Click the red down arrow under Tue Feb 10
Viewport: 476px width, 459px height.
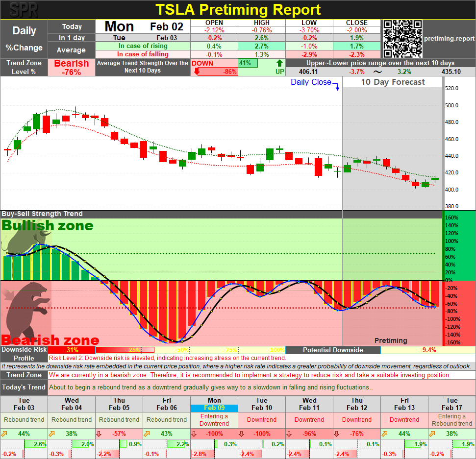coord(242,434)
